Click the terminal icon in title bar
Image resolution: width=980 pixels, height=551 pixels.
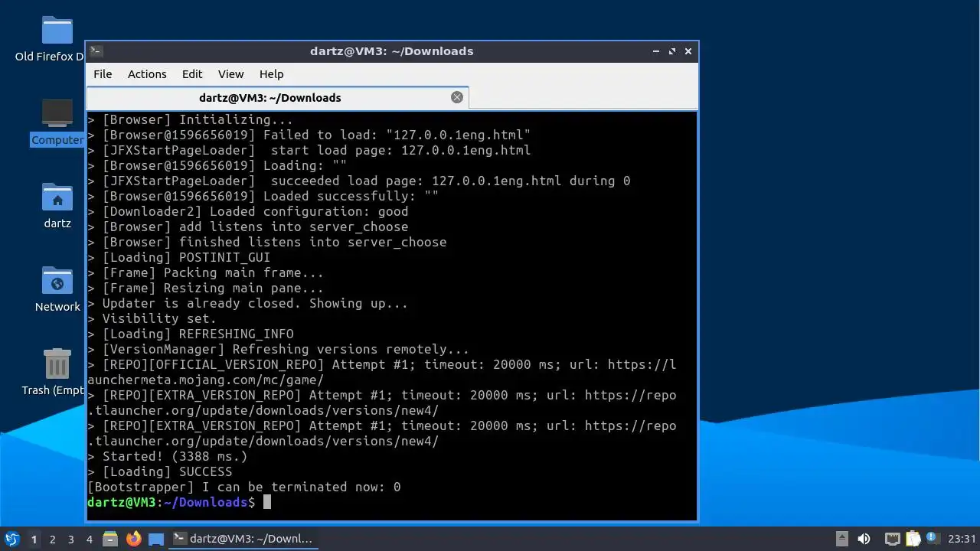[x=96, y=51]
